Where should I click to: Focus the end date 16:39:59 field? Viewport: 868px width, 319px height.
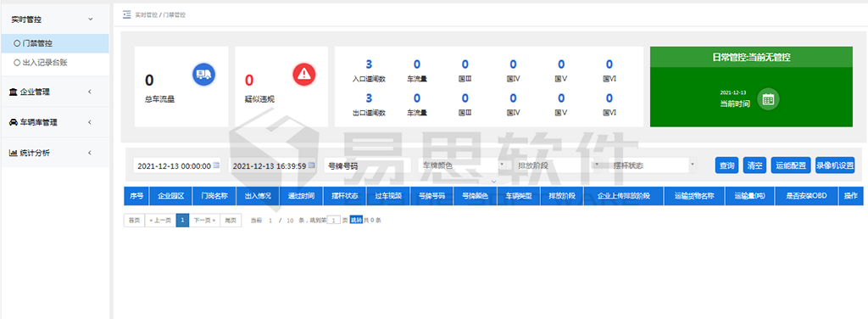tap(272, 165)
